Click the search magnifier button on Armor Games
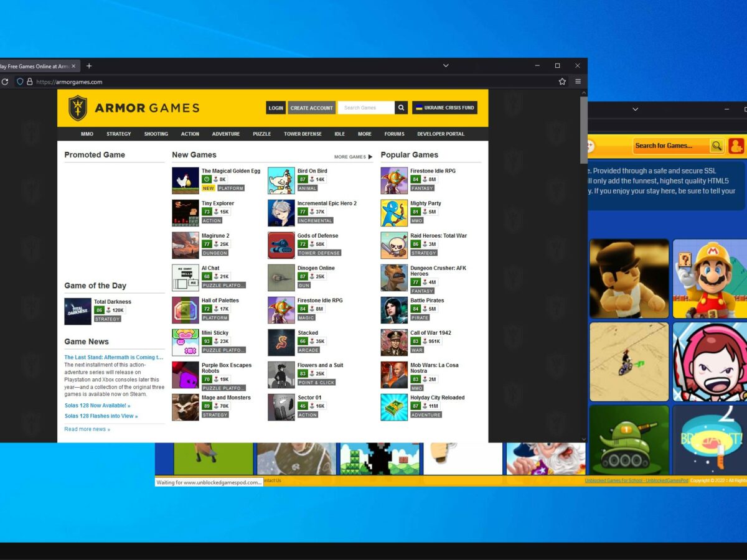Image resolution: width=747 pixels, height=560 pixels. click(402, 108)
